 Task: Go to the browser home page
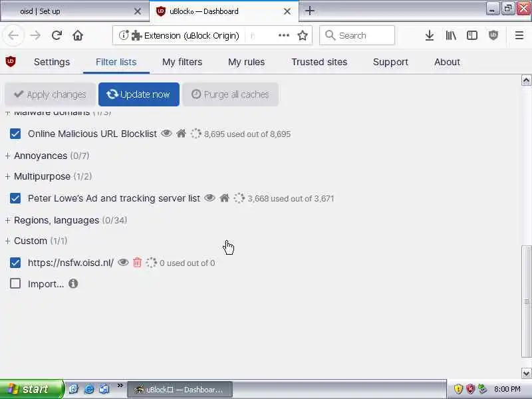(78, 35)
